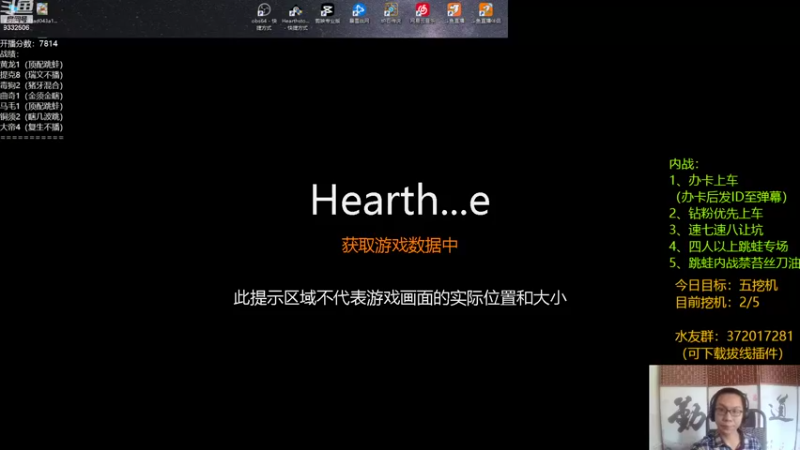800x450 pixels.
Task: Click (可下载拔线插件) text
Action: point(733,354)
